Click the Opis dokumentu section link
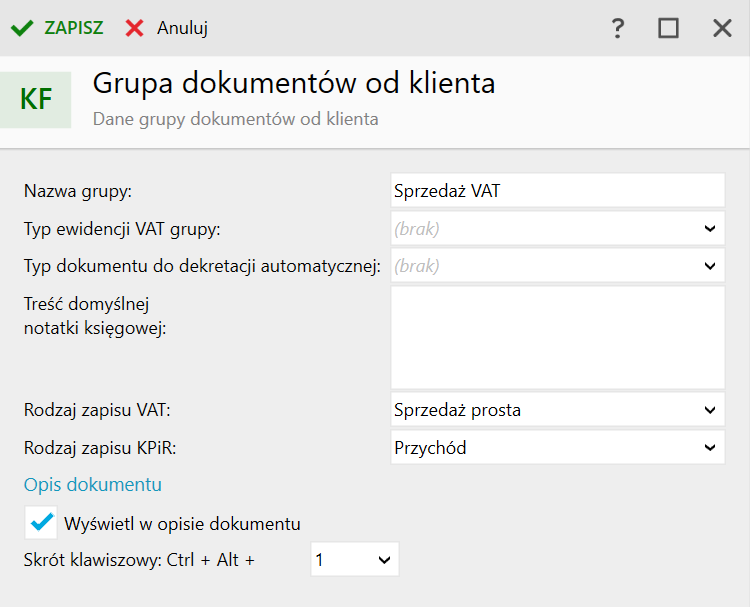The height and width of the screenshot is (607, 750). [93, 485]
